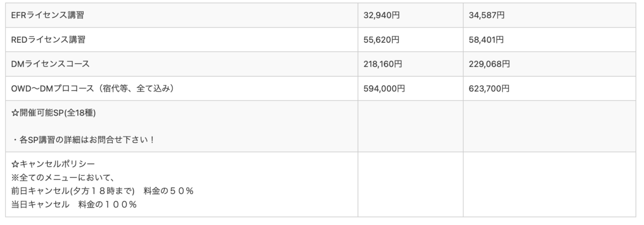Click the 55,620円 price cell
The height and width of the screenshot is (225, 644).
[382, 40]
